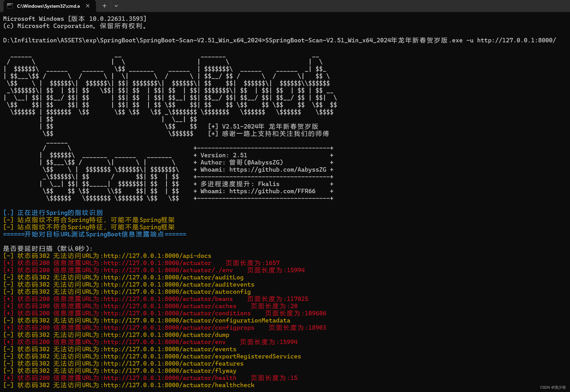Click the actuator/flyway URL
Viewport: 570px width, 392px height.
170,371
